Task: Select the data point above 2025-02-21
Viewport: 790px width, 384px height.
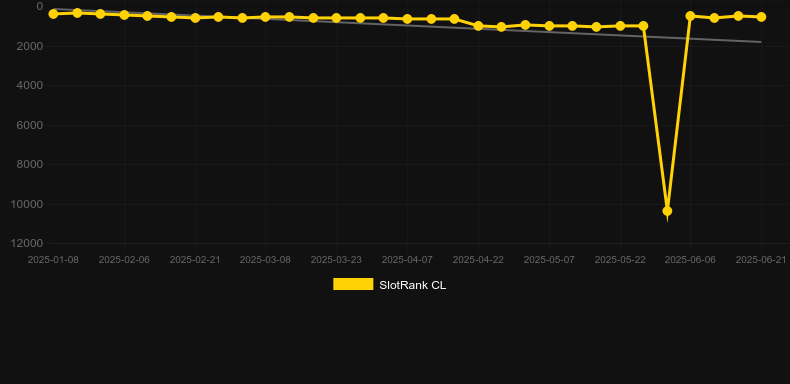Action: (x=195, y=18)
